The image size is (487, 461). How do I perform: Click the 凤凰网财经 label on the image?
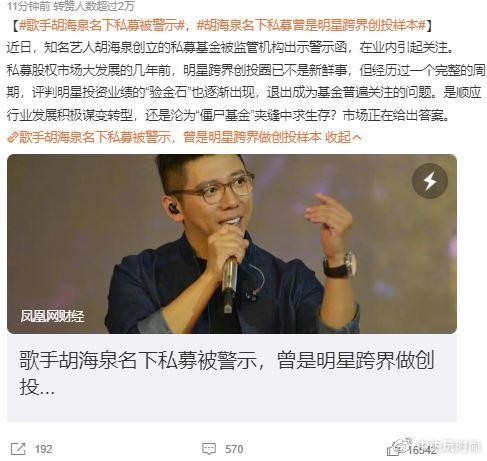coord(52,316)
